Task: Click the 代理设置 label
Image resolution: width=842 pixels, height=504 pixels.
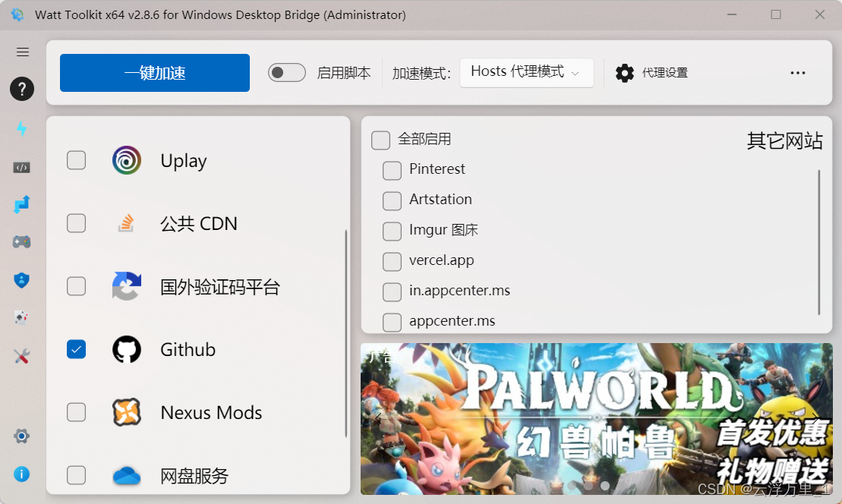Action: (x=665, y=73)
